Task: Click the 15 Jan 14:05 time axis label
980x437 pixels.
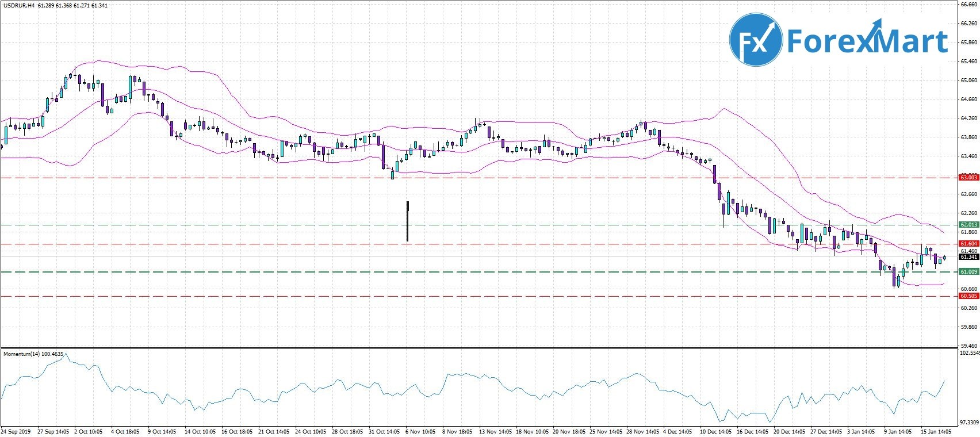Action: (x=935, y=431)
